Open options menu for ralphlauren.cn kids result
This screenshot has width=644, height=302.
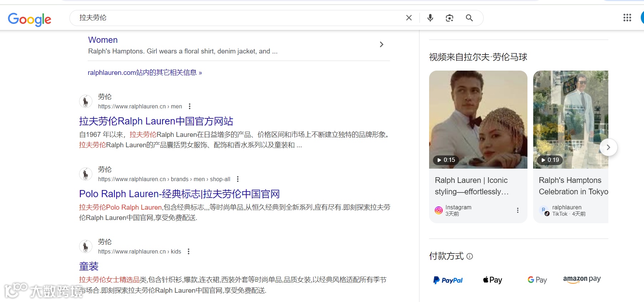pos(189,251)
